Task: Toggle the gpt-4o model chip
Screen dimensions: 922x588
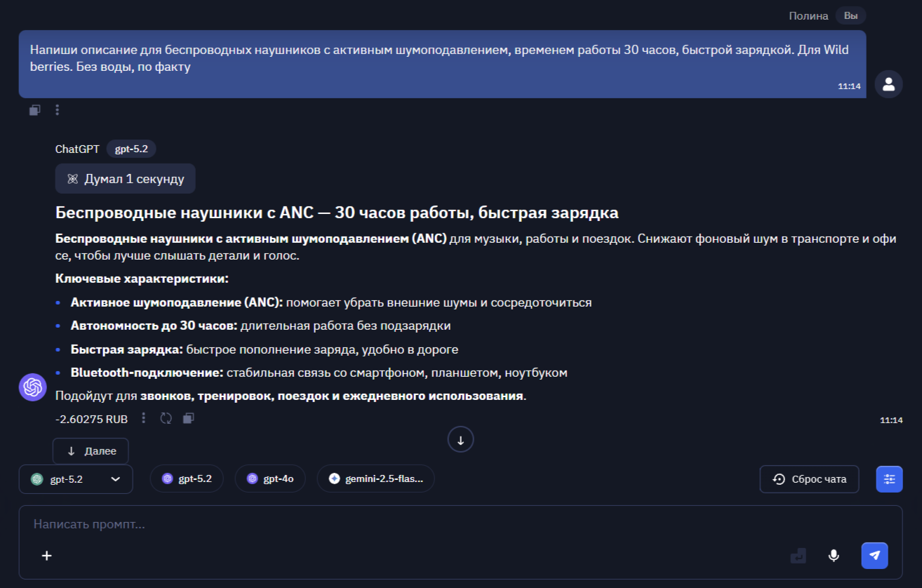Action: coord(270,478)
